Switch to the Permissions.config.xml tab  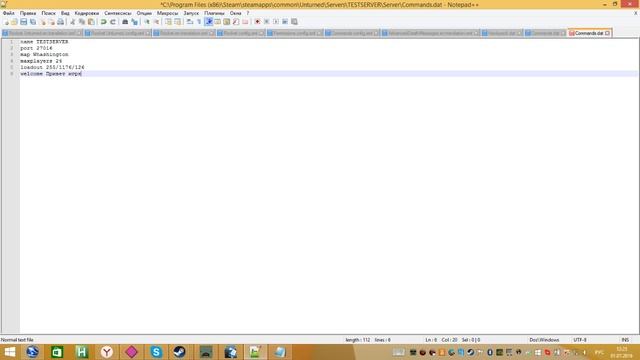point(295,33)
